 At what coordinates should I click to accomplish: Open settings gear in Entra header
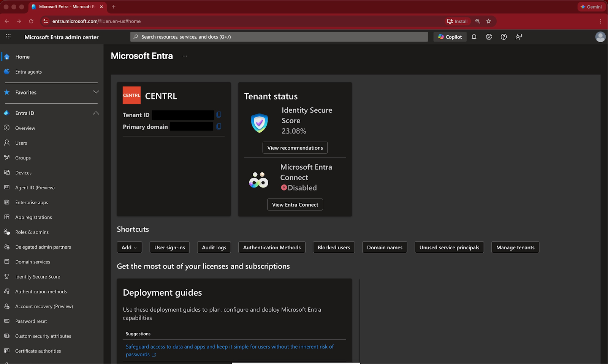pos(489,37)
